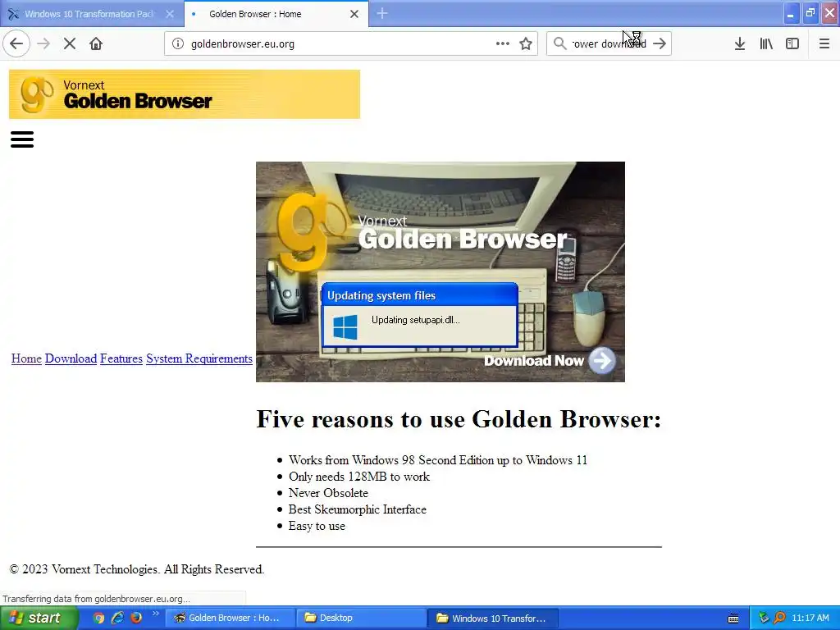
Task: Follow the Home link
Action: pos(26,358)
